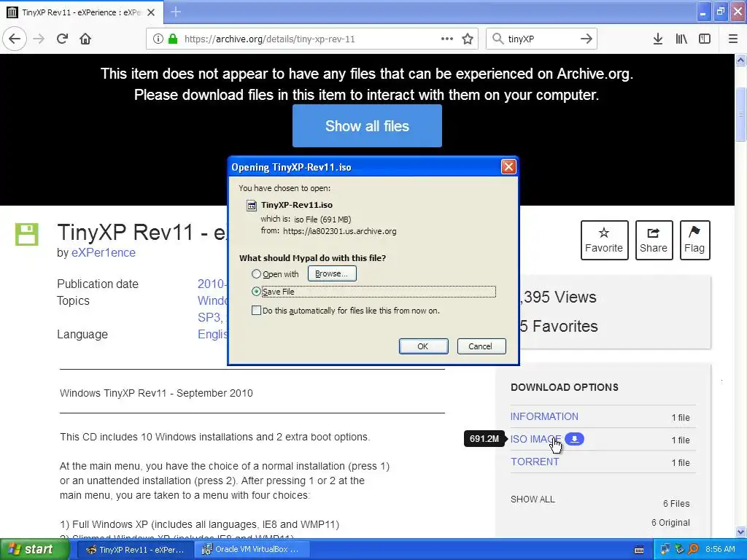747x560 pixels.
Task: Click the page scroll up arrow
Action: [740, 60]
